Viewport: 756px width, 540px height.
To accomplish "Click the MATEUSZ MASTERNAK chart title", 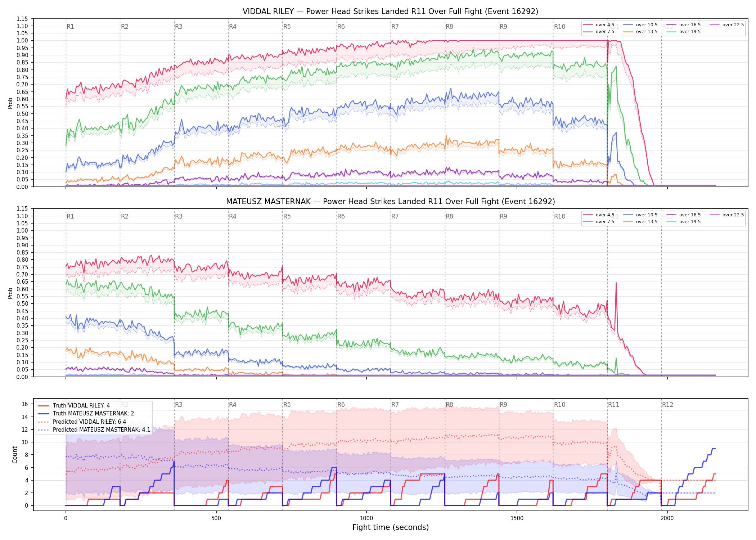I will [390, 202].
